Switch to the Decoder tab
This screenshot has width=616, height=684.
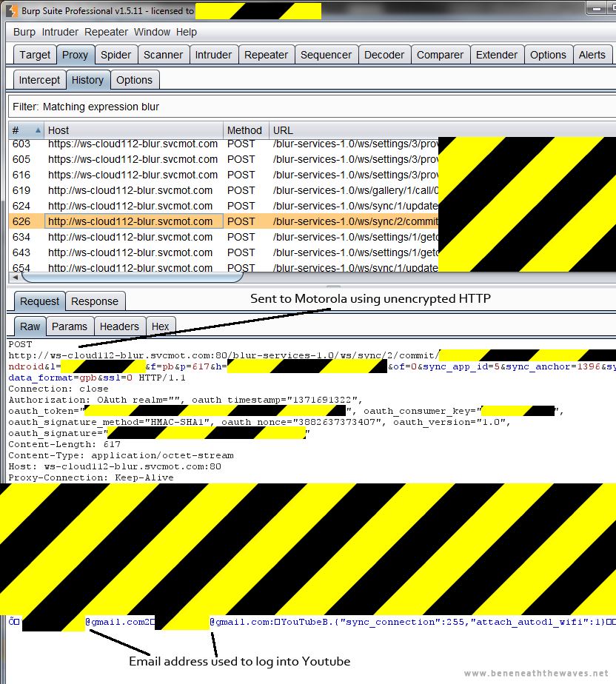384,55
